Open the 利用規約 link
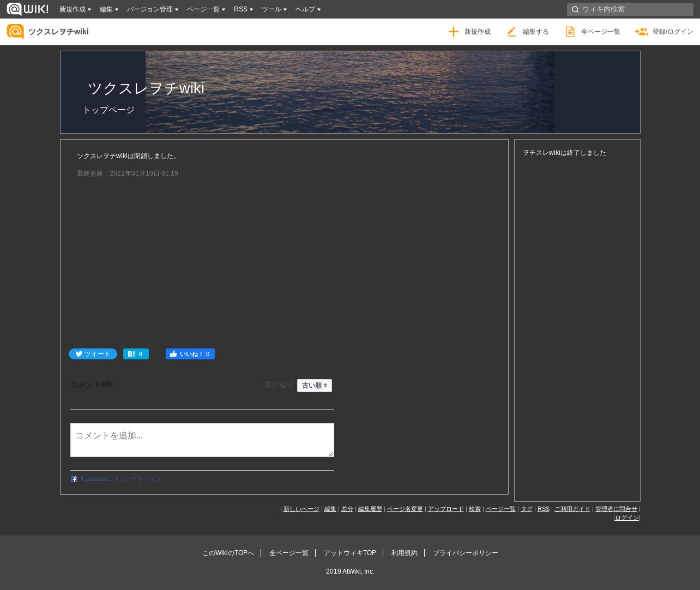700x590 pixels. 404,553
